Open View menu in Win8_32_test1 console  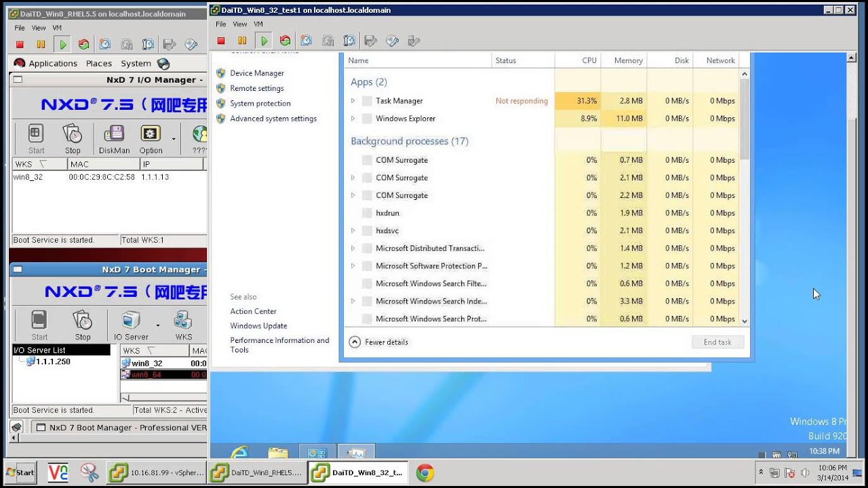240,24
